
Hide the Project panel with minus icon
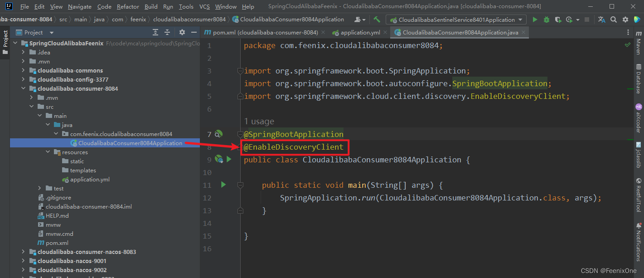point(194,32)
